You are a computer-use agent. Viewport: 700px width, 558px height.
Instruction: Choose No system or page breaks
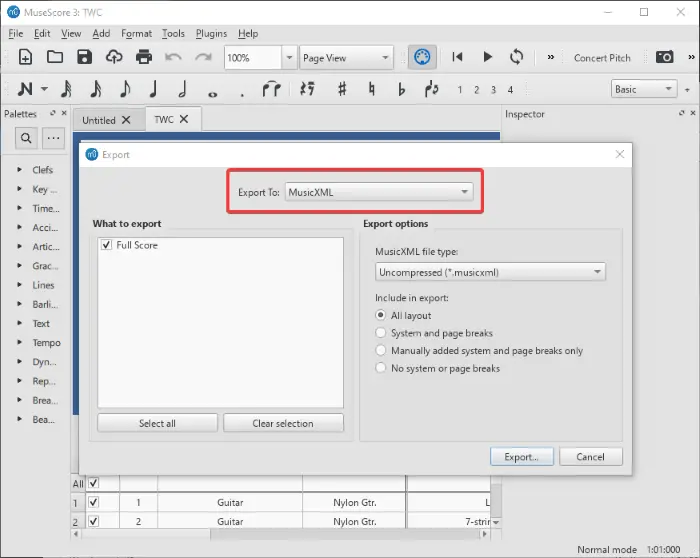coord(380,368)
